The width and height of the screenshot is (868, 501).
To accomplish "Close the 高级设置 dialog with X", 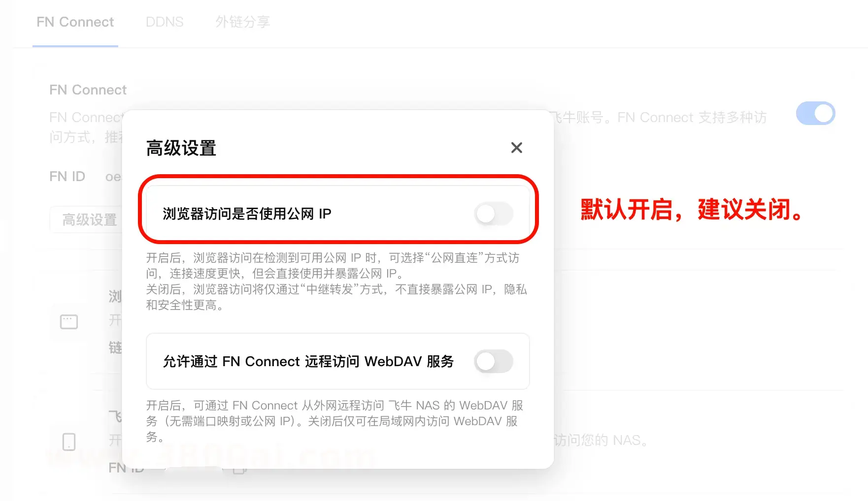I will [516, 148].
